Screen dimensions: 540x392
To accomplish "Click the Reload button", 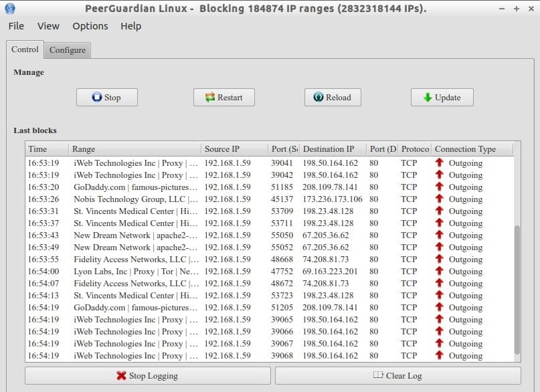I will 333,98.
